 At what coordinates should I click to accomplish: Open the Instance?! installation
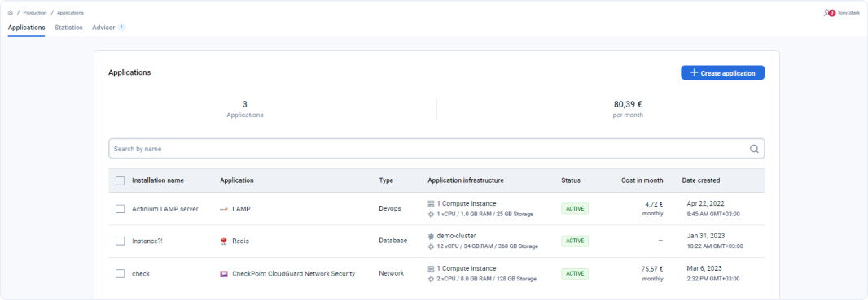pyautogui.click(x=148, y=241)
